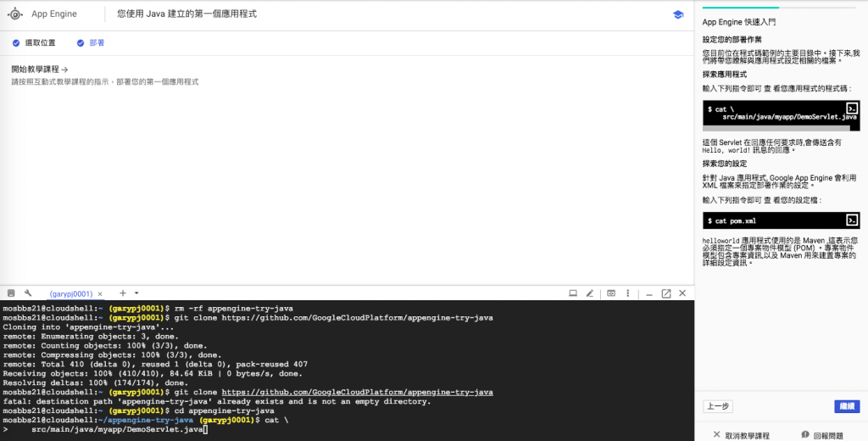Click the 探索您的設定 heading
Viewport: 868px width, 441px height.
[x=725, y=164]
